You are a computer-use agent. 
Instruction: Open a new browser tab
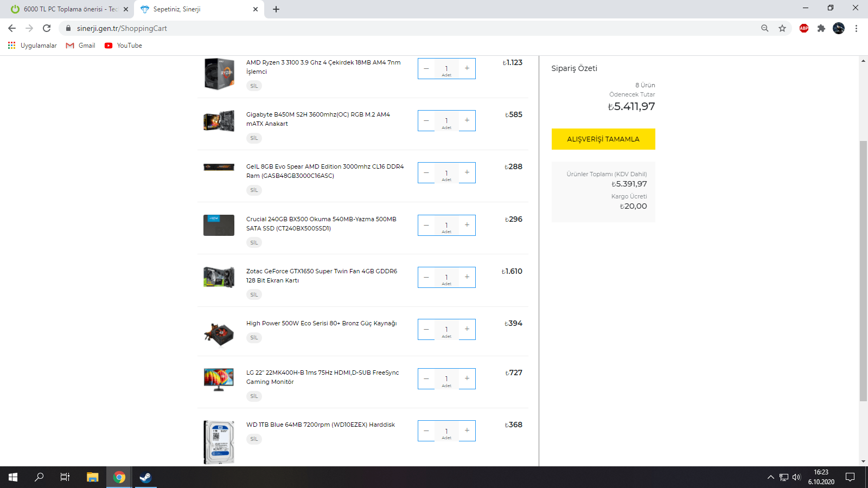[x=276, y=9]
